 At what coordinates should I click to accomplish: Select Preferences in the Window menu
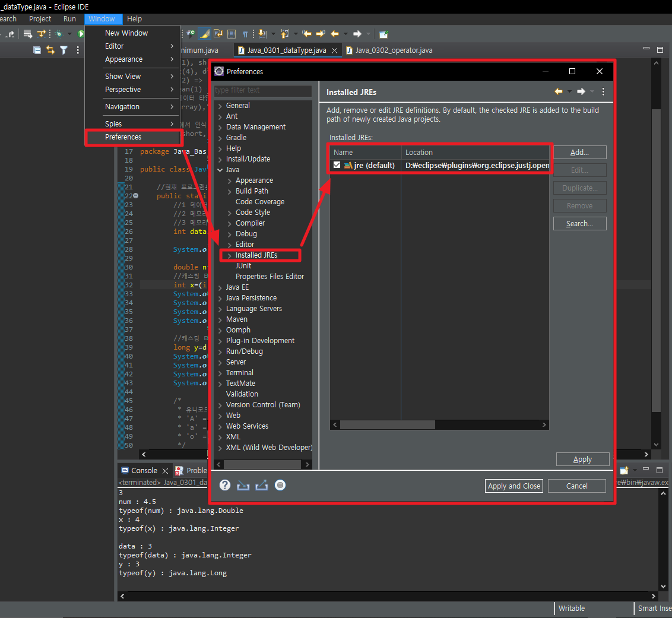(132, 137)
